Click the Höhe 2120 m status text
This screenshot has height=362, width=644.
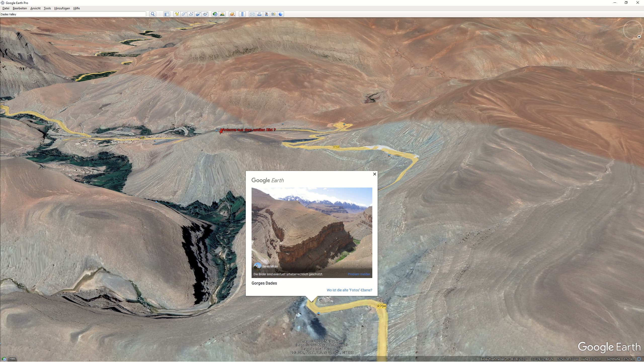pyautogui.click(x=591, y=359)
